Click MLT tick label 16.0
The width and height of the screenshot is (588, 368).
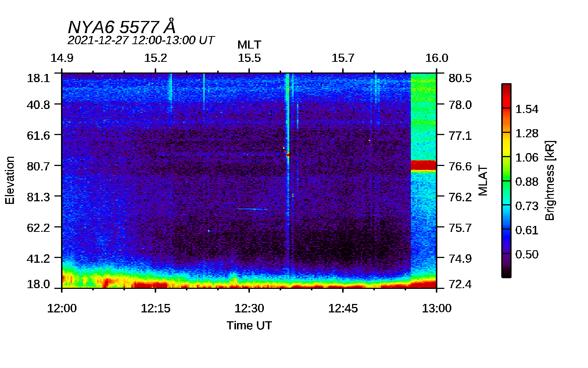pos(437,58)
